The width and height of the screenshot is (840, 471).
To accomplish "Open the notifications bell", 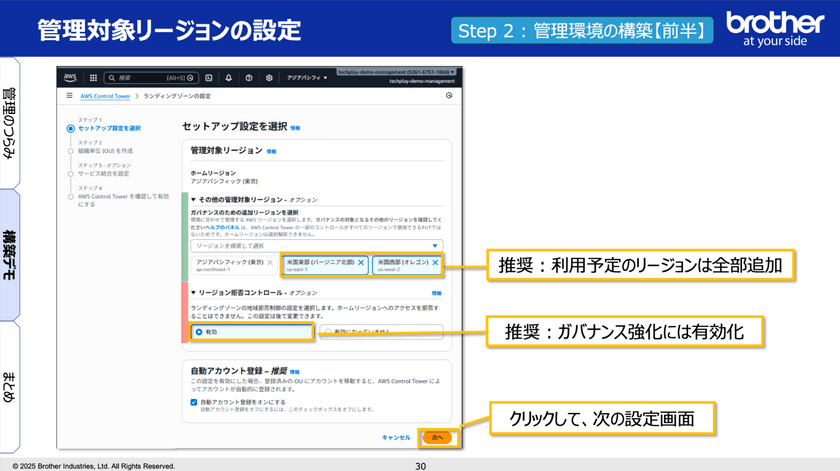I will [228, 77].
